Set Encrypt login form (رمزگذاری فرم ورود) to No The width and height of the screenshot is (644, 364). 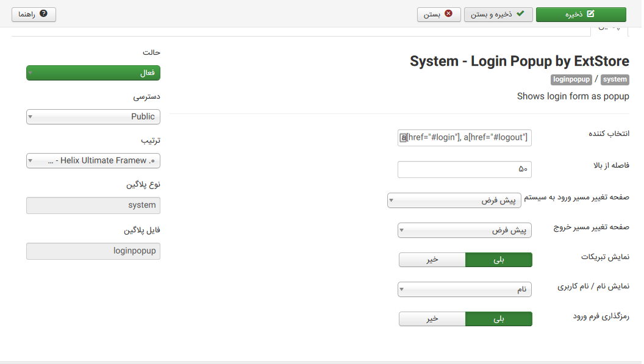tap(432, 319)
